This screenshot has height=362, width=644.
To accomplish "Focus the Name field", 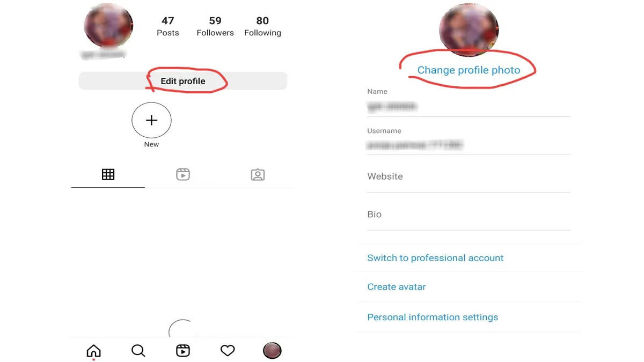I will [469, 102].
